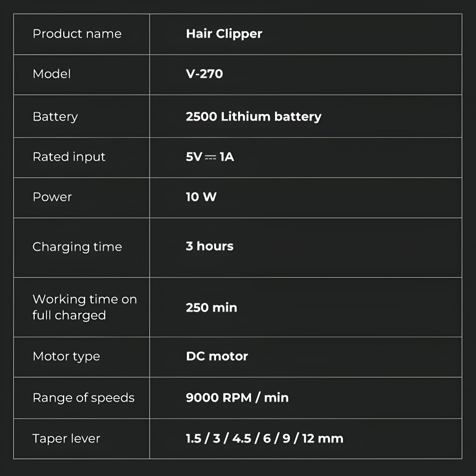Select the '10 W' power value
This screenshot has height=476, width=476.
pos(201,197)
